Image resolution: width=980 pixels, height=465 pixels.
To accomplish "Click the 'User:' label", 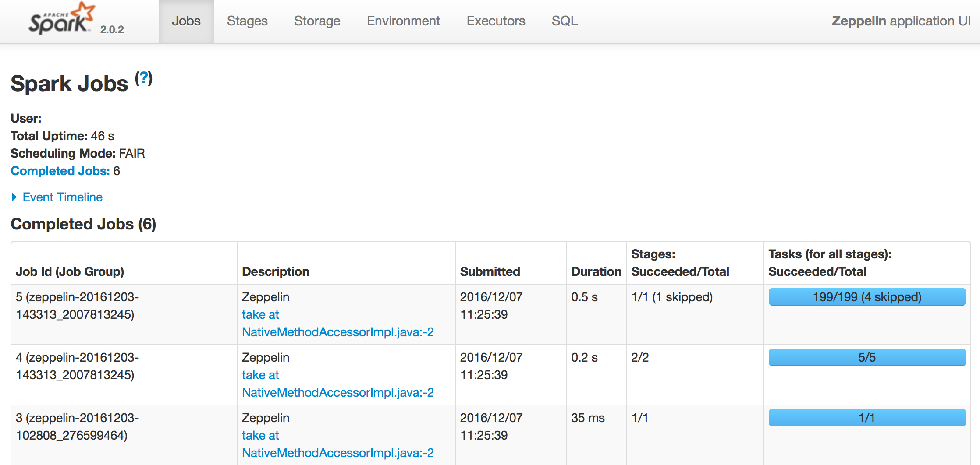I will tap(26, 118).
